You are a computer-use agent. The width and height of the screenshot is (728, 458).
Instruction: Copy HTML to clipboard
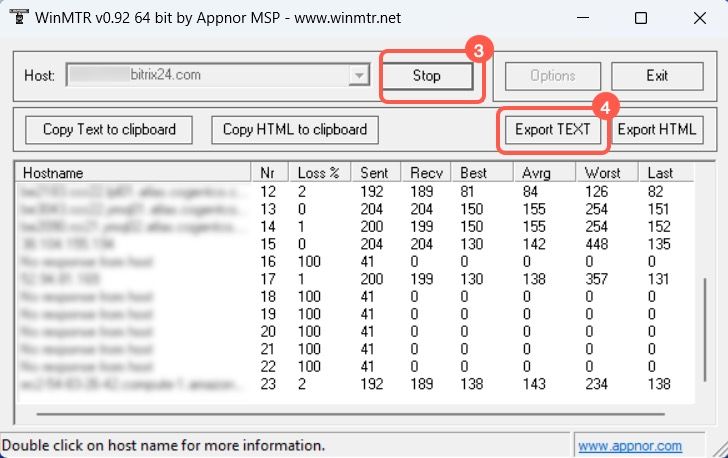[x=295, y=130]
